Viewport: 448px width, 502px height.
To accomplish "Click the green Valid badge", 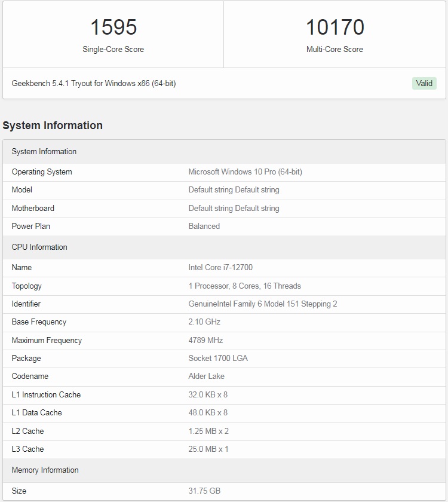I will click(x=424, y=83).
